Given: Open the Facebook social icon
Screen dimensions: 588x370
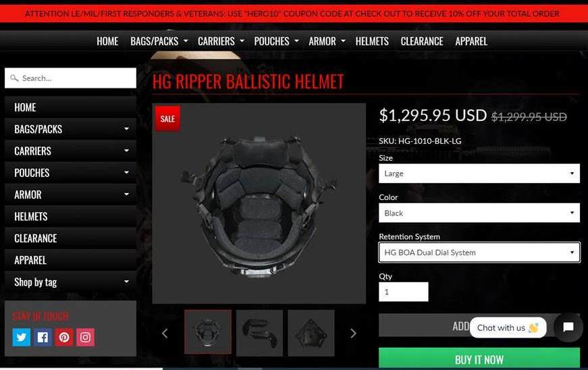Looking at the screenshot, I should click(x=43, y=337).
